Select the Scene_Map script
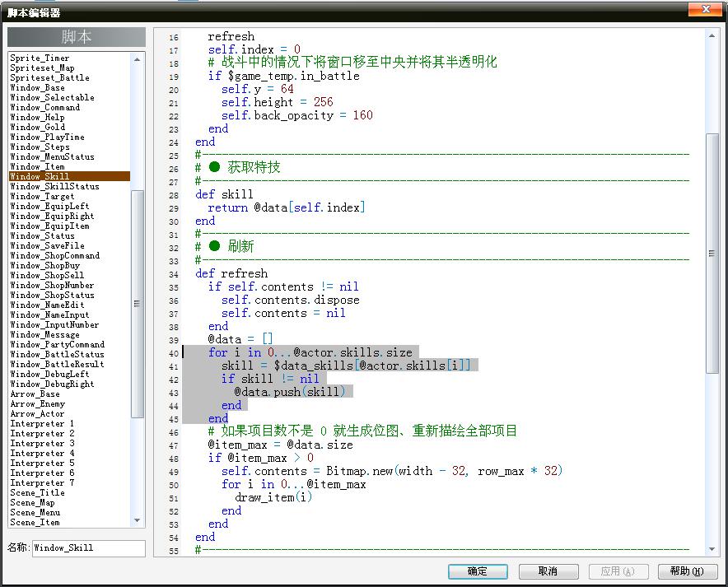The image size is (728, 587). (32, 502)
